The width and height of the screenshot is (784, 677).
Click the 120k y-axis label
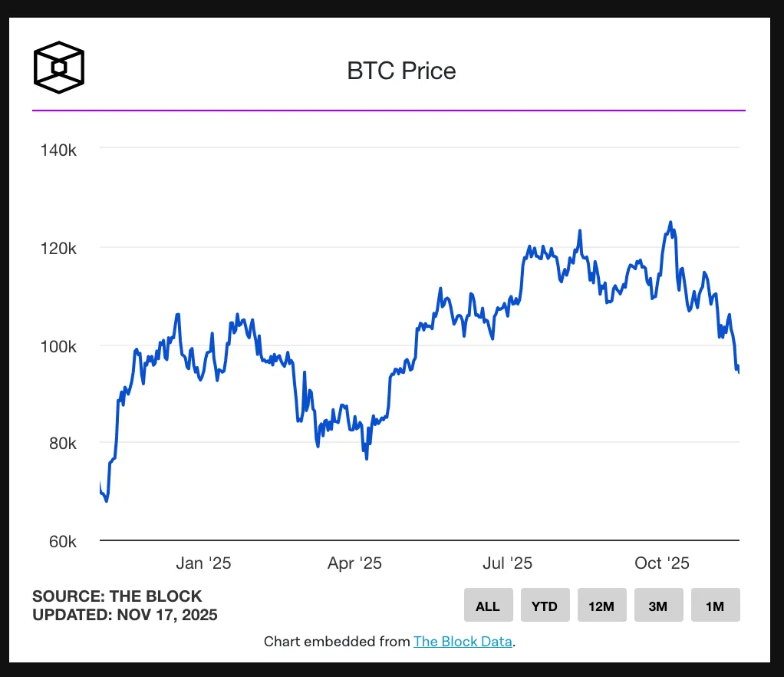tap(58, 248)
